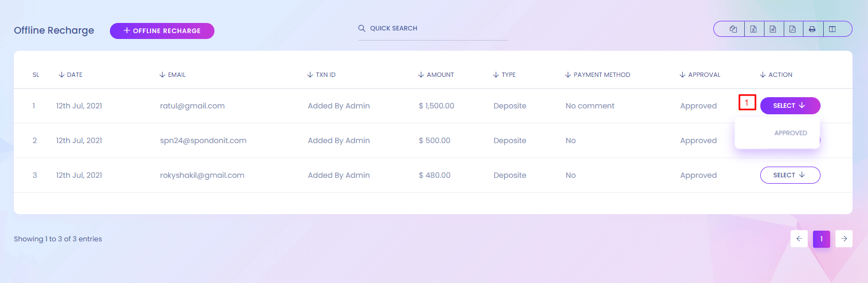Open Select dropdown for rokyshakil@gmail.com row

point(790,175)
